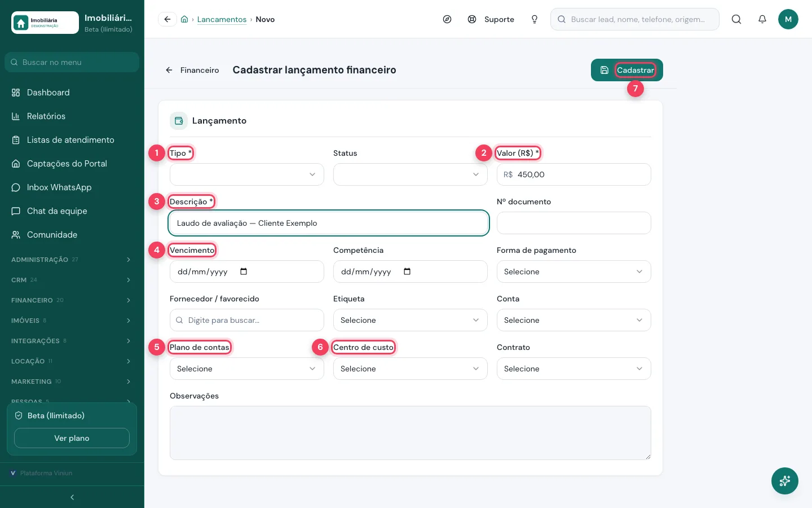Open the Forma de pagamento dropdown
Image resolution: width=812 pixels, height=508 pixels.
[574, 271]
